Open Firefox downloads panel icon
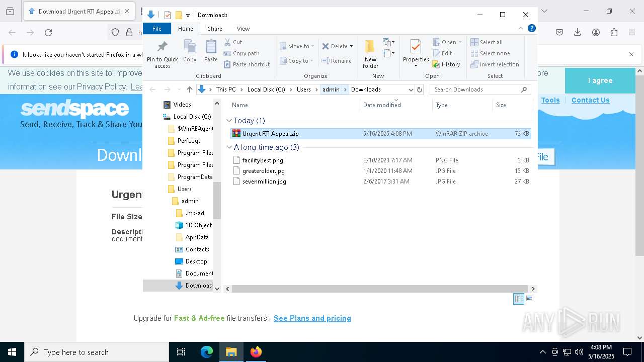This screenshot has height=362, width=644. (578, 33)
